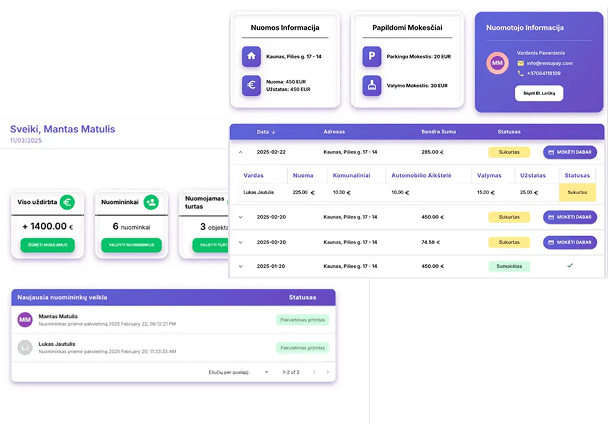The height and width of the screenshot is (424, 612).
Task: Click Mantas Matulis name in activity list
Action: click(58, 316)
